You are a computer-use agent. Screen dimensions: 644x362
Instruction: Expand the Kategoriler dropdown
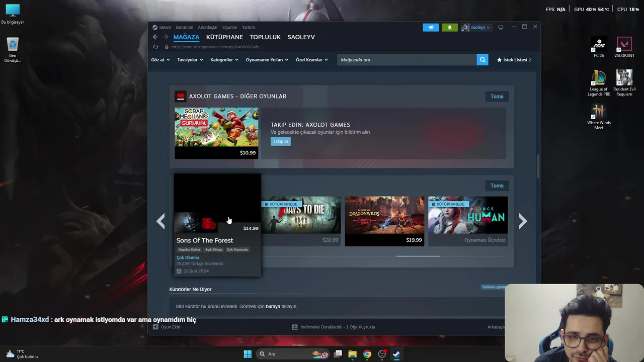(x=224, y=60)
